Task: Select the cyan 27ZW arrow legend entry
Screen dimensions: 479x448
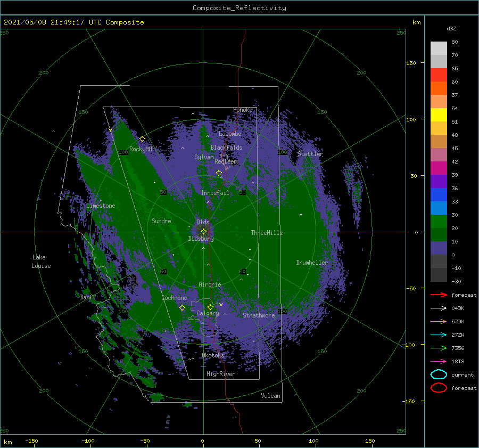Action: pos(439,335)
